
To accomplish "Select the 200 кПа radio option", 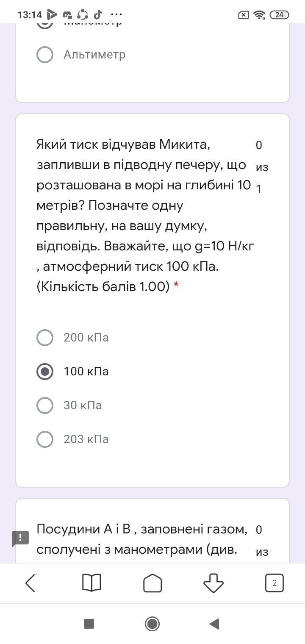I will click(x=45, y=338).
